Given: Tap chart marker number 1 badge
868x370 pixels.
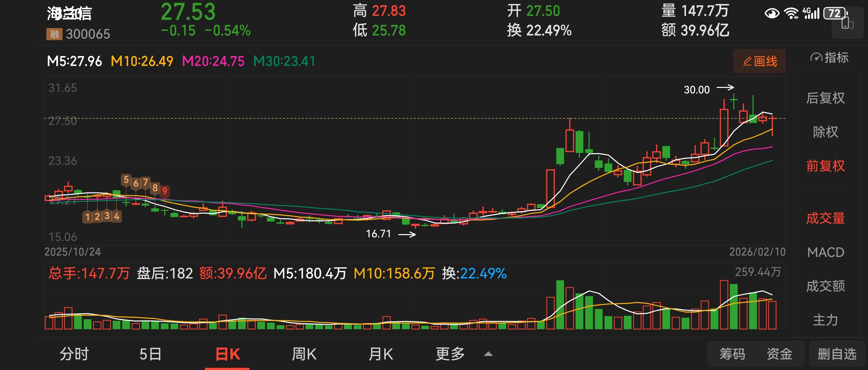Looking at the screenshot, I should (87, 216).
